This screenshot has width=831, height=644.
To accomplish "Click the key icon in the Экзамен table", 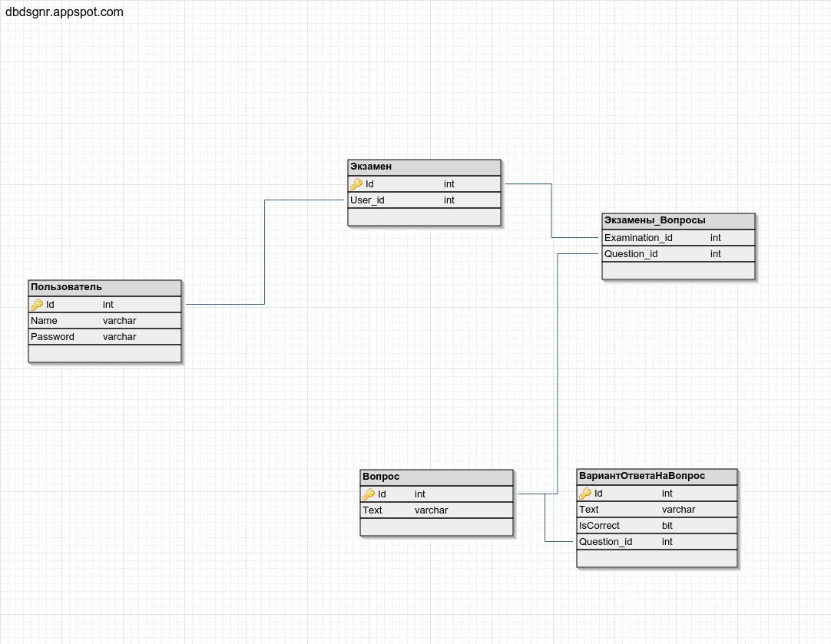I will (x=356, y=184).
